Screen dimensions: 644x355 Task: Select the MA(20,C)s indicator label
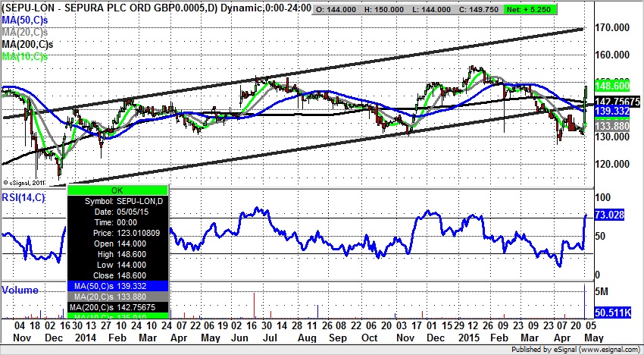pos(26,31)
